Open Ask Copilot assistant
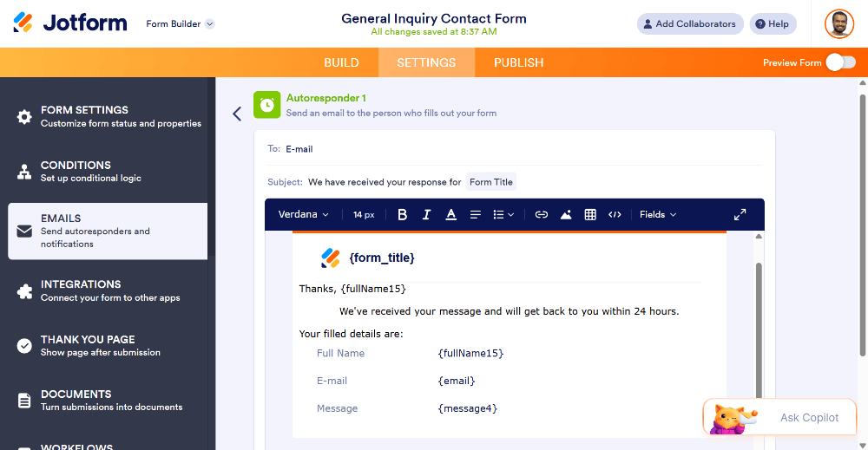This screenshot has width=868, height=450. [x=779, y=417]
